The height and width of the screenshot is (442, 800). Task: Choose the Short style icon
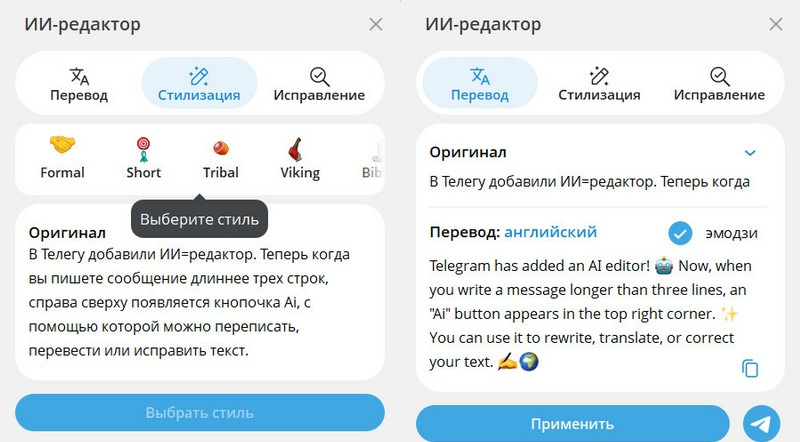pyautogui.click(x=144, y=156)
